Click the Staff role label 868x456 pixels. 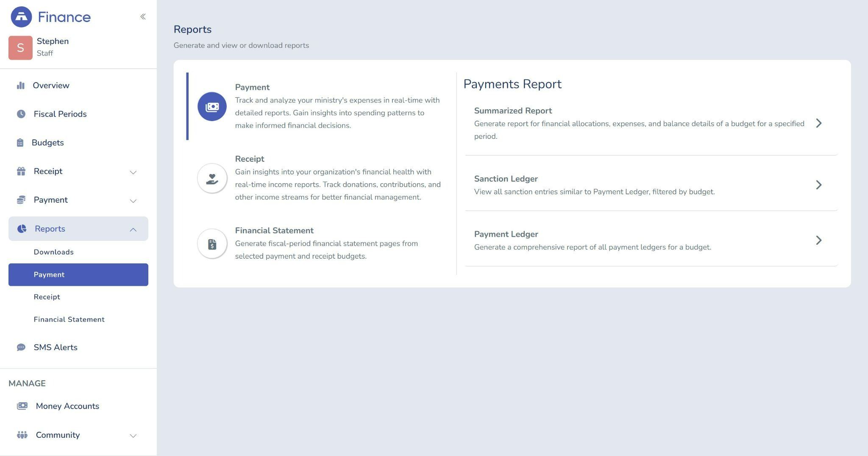coord(45,53)
